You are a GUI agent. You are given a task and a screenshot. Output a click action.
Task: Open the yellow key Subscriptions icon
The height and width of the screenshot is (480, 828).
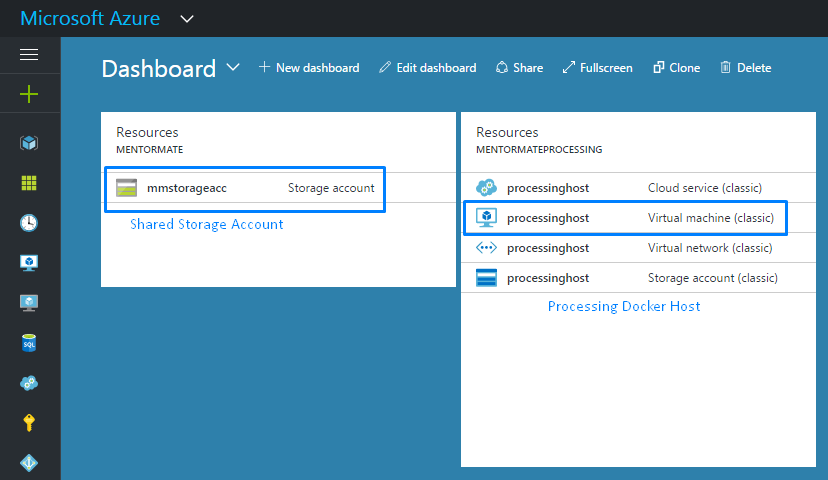click(29, 422)
